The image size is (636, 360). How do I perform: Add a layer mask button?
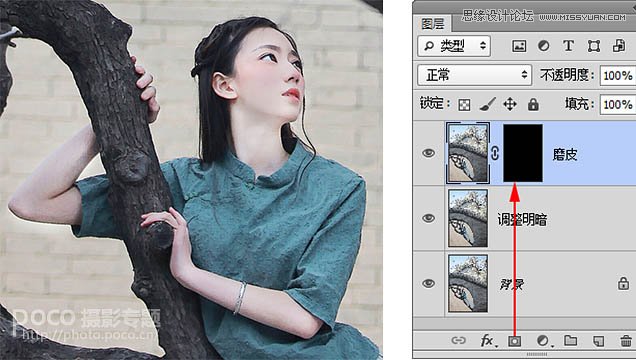point(514,341)
